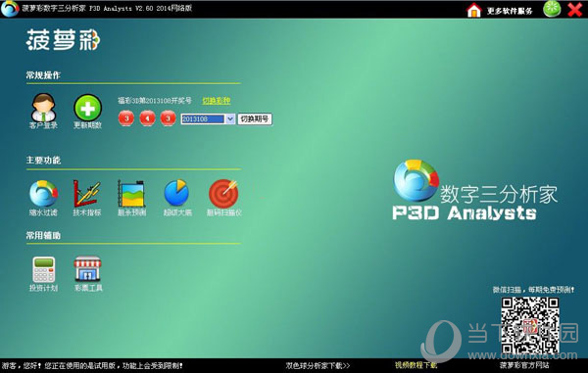Viewport: 588px width, 373px height.
Task: Click the 主要功能 section heading
Action: [43, 161]
